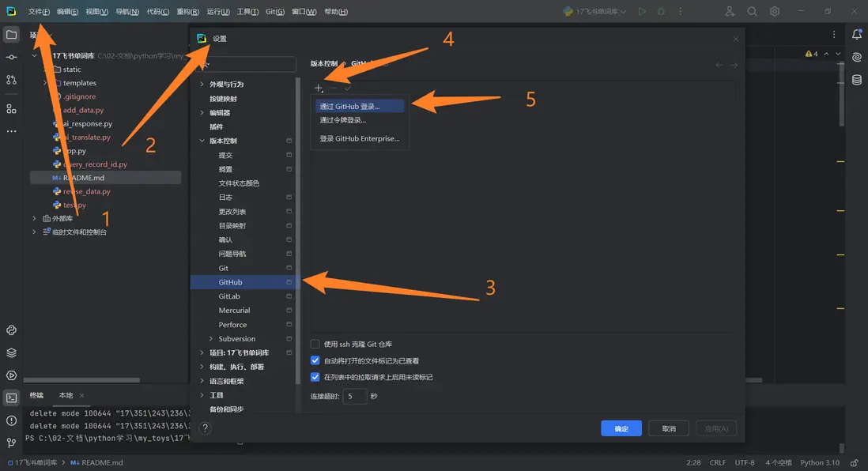
Task: Open the 文件(F) menu
Action: (39, 12)
